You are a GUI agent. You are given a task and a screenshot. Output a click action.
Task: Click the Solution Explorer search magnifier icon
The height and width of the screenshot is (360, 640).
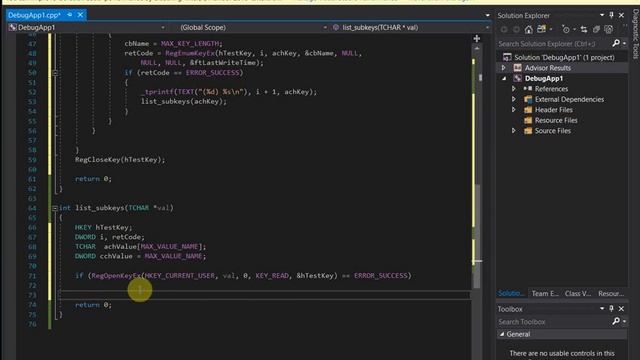point(616,43)
